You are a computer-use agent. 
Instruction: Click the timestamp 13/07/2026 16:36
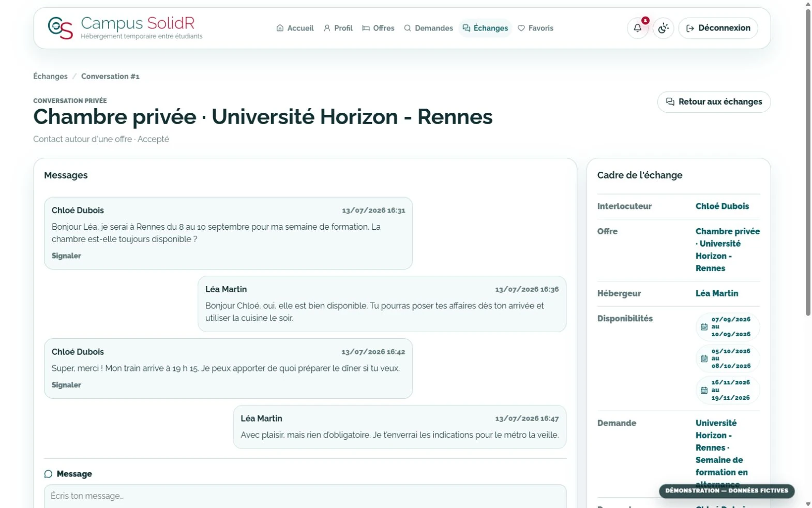tap(527, 290)
